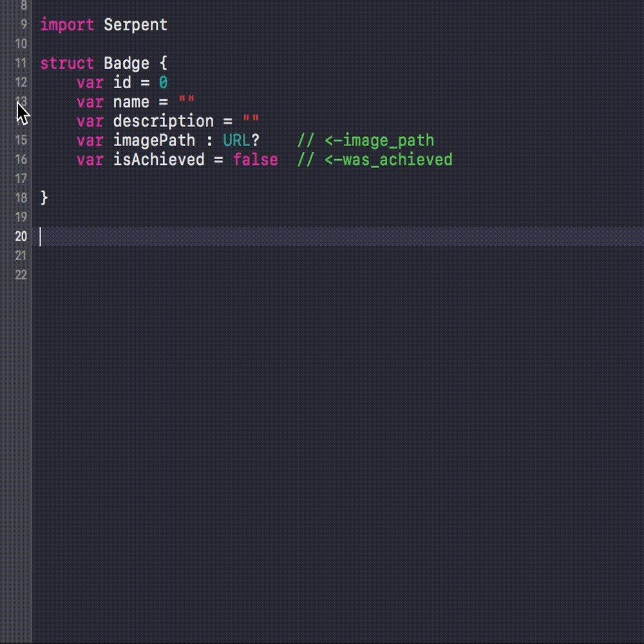Click the '<-image_path' comment
The width and height of the screenshot is (644, 644).
(x=379, y=140)
